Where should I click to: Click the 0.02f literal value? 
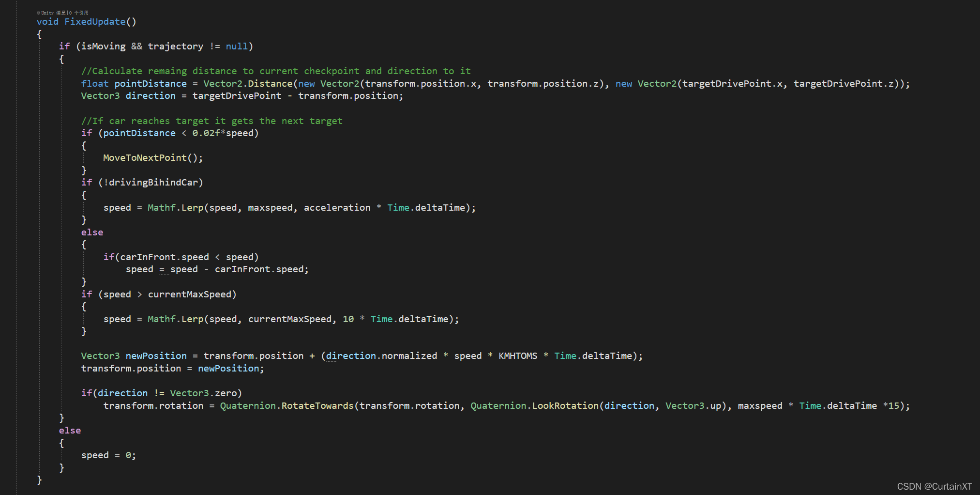point(206,133)
